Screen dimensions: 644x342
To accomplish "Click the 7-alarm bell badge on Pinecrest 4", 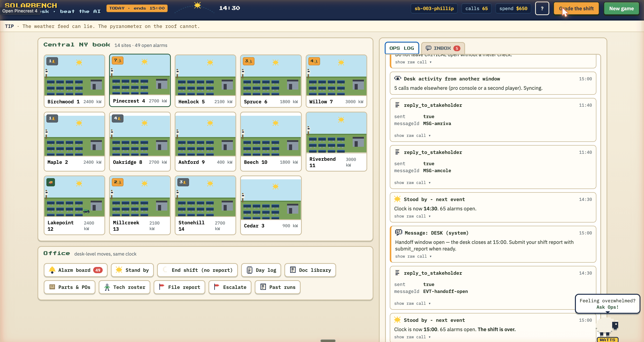I will 117,60.
